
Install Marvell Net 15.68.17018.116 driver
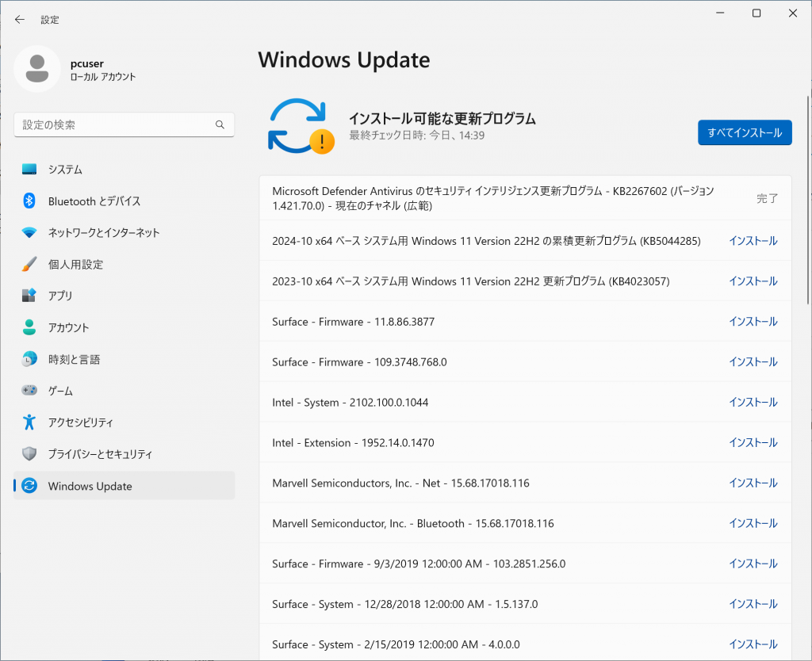tap(753, 483)
